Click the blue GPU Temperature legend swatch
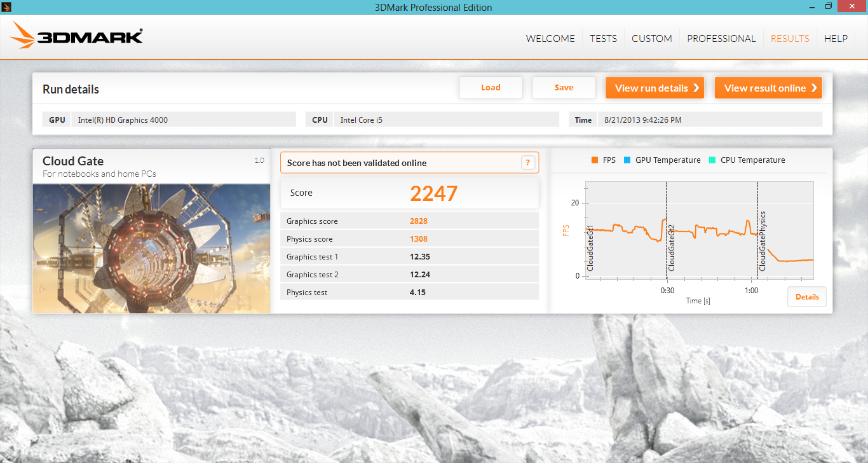The width and height of the screenshot is (868, 463). click(627, 160)
